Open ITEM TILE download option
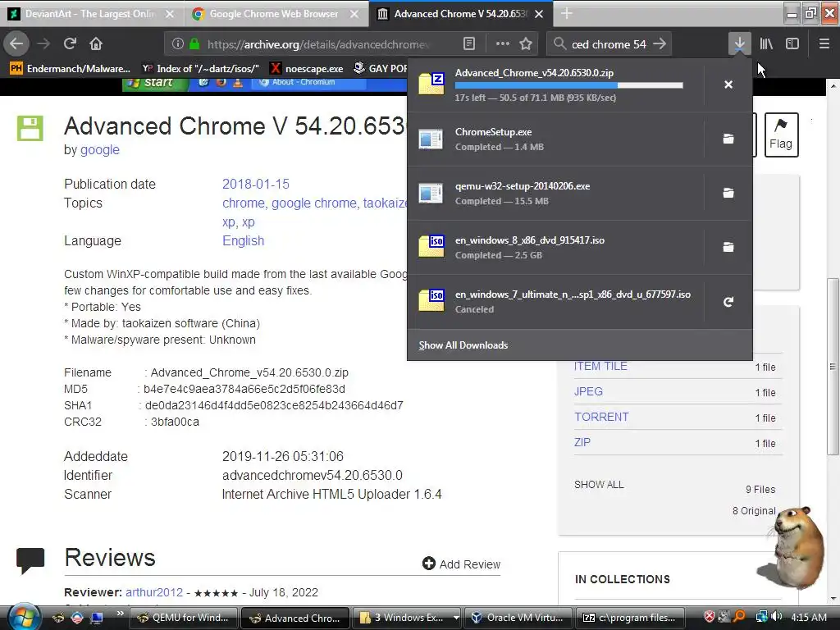 tap(600, 367)
